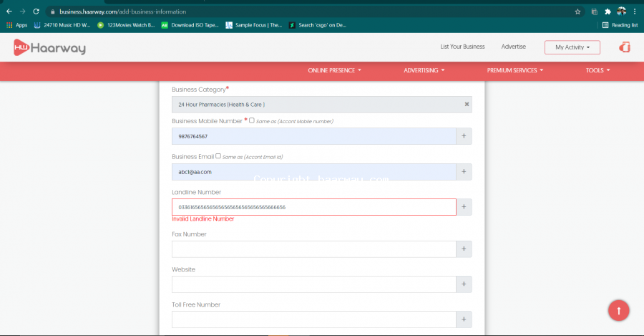644x336 pixels.
Task: Add another Business Mobile Number with plus
Action: 464,136
